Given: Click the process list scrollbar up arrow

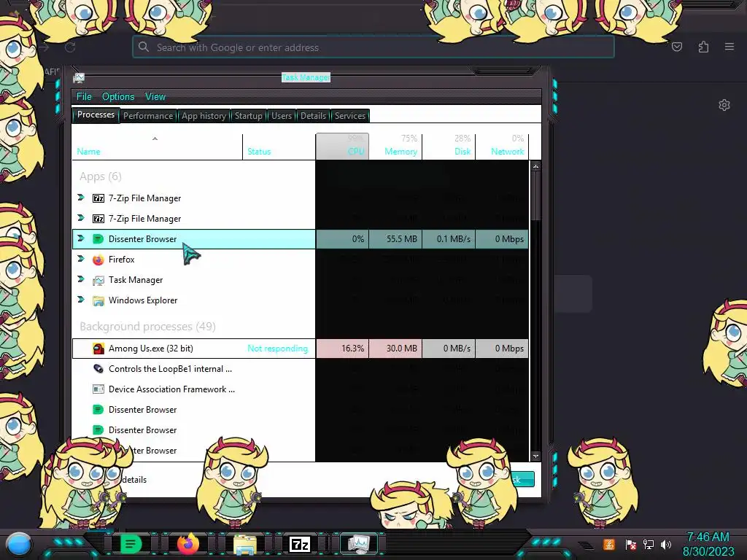Looking at the screenshot, I should pyautogui.click(x=535, y=167).
